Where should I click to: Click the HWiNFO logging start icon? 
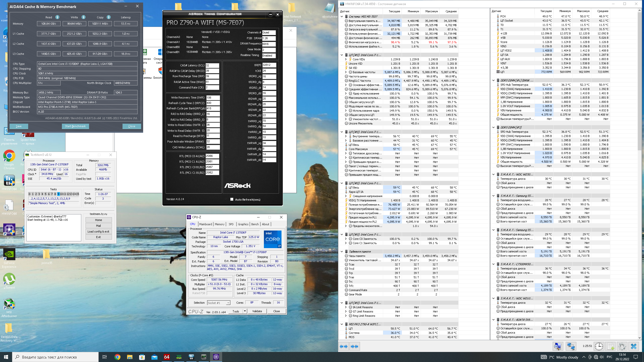click(611, 346)
